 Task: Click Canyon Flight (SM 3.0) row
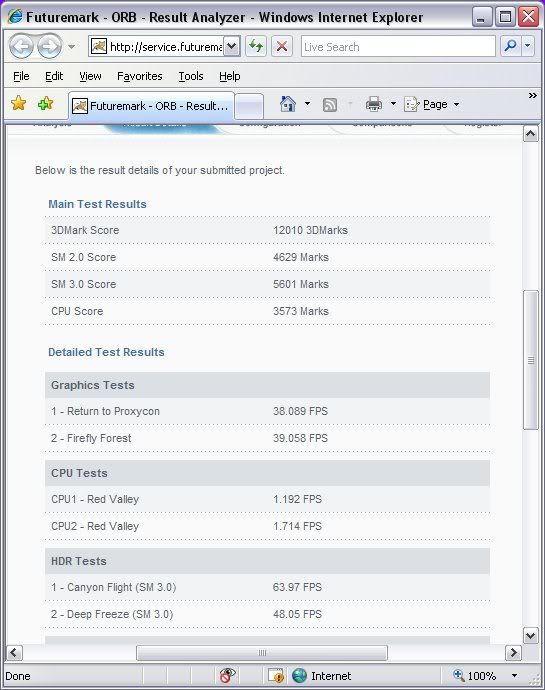(267, 587)
